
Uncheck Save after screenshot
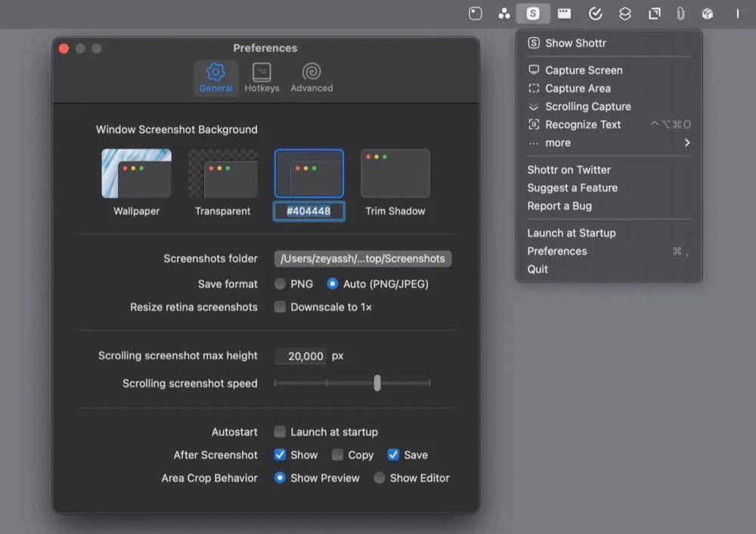[x=393, y=455]
